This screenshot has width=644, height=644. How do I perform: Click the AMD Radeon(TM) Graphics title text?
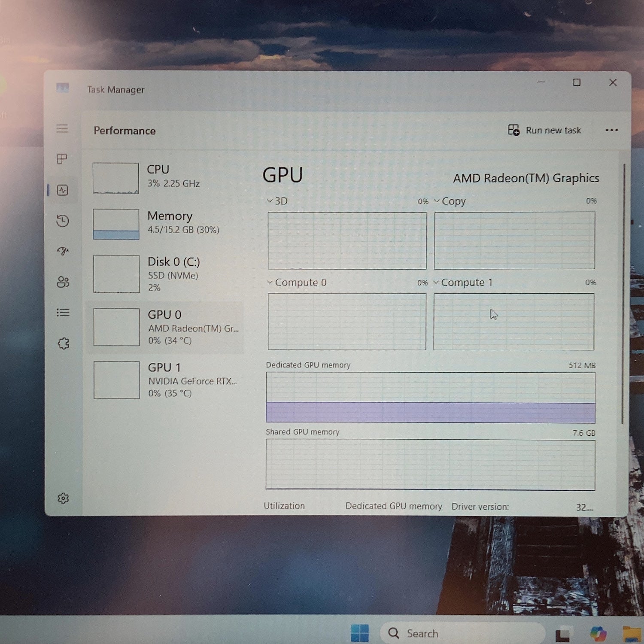tap(526, 178)
